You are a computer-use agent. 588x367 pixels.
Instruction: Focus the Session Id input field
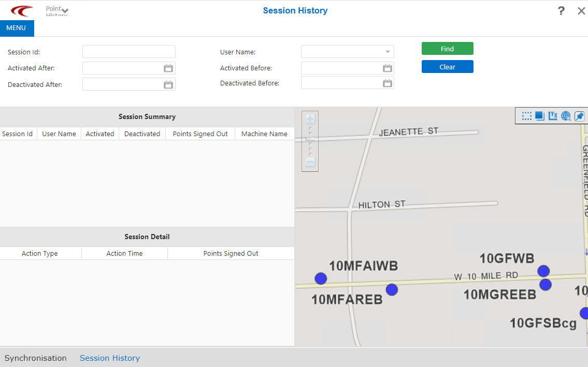point(128,52)
